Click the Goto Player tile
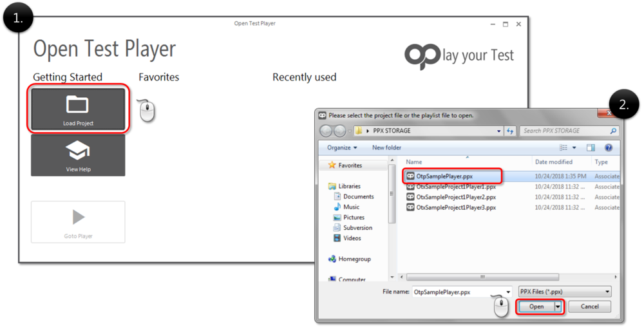This screenshot has width=644, height=327. coord(78,222)
